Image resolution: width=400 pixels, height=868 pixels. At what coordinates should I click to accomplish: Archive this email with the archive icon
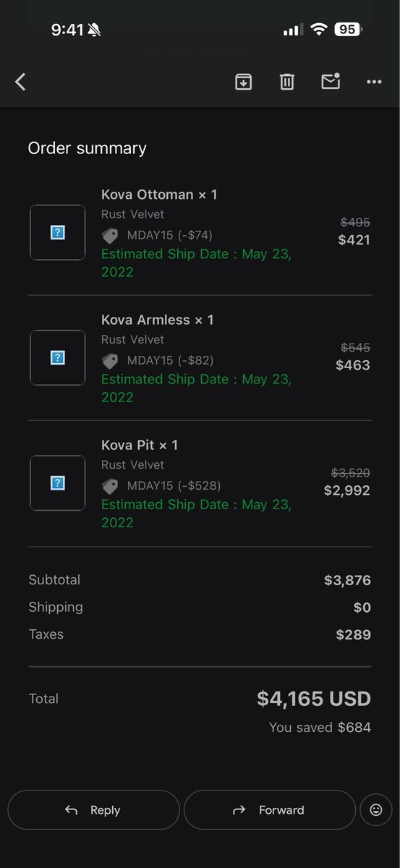pyautogui.click(x=244, y=82)
